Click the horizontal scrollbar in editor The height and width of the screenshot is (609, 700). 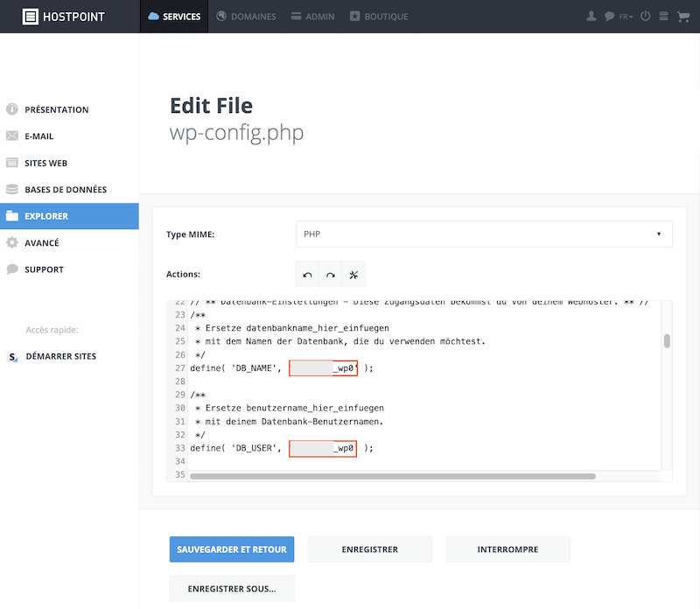[393, 476]
